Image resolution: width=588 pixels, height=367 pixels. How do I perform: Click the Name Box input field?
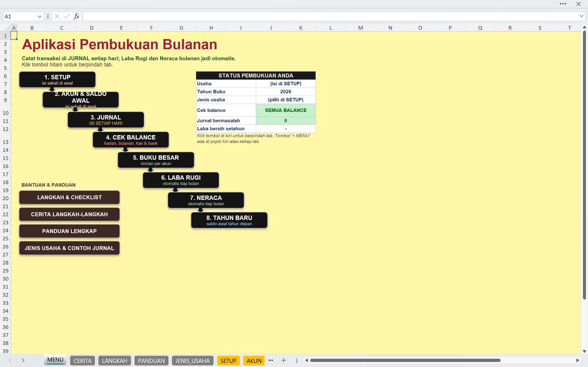point(20,16)
